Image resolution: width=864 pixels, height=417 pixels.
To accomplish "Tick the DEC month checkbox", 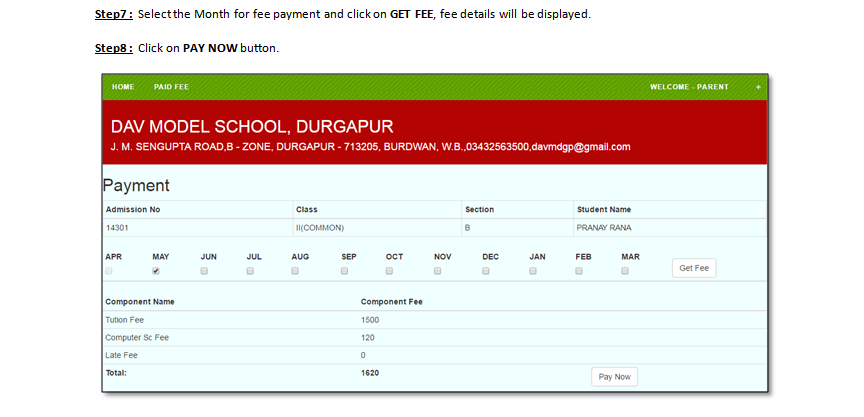I will 486,271.
